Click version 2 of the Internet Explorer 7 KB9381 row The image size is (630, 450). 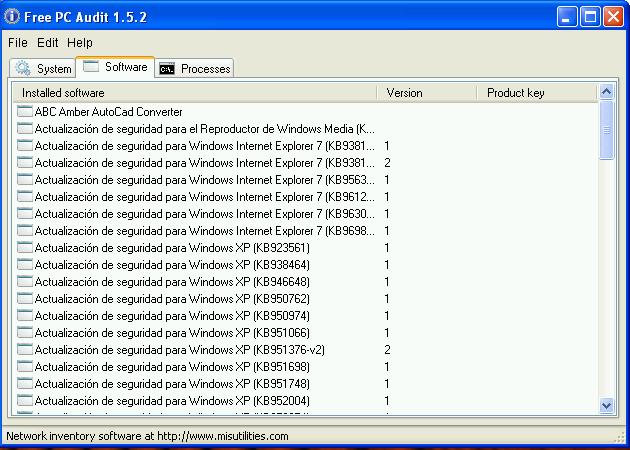coord(387,163)
